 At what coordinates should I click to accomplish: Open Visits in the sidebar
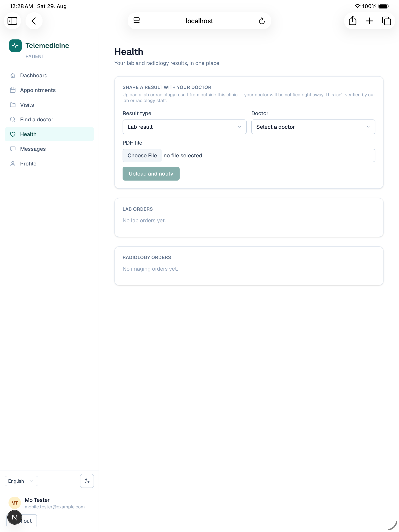pyautogui.click(x=49, y=105)
